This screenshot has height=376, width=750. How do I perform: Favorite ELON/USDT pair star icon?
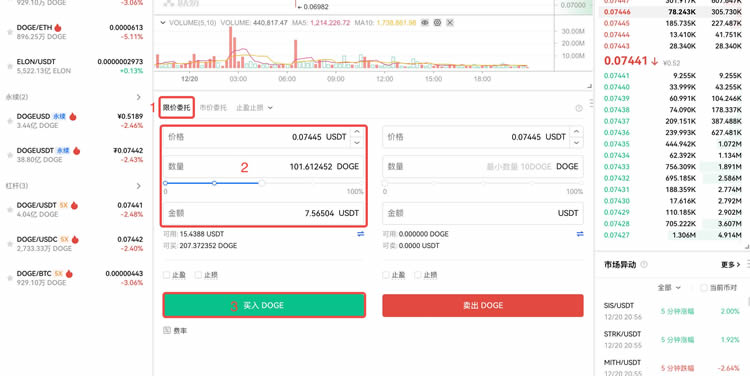(10, 66)
